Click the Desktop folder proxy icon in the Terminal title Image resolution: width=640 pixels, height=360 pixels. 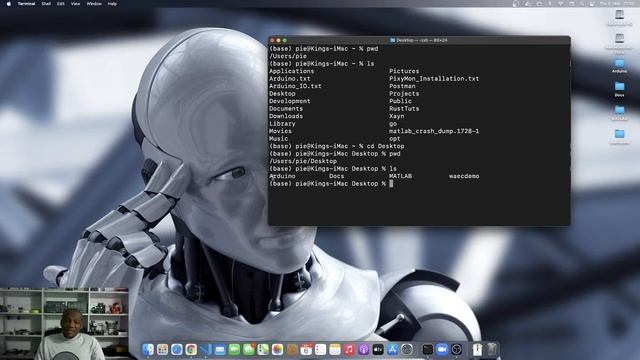point(392,40)
